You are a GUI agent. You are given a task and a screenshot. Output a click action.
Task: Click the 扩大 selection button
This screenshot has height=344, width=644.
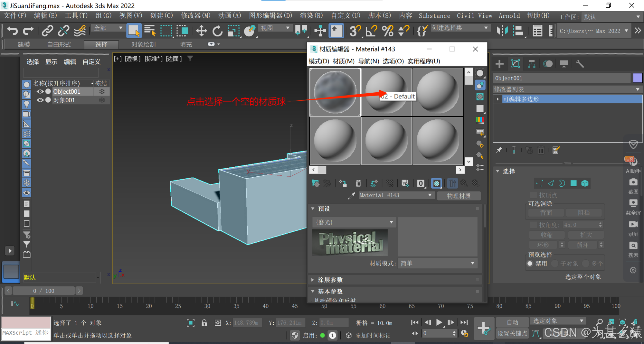click(586, 235)
